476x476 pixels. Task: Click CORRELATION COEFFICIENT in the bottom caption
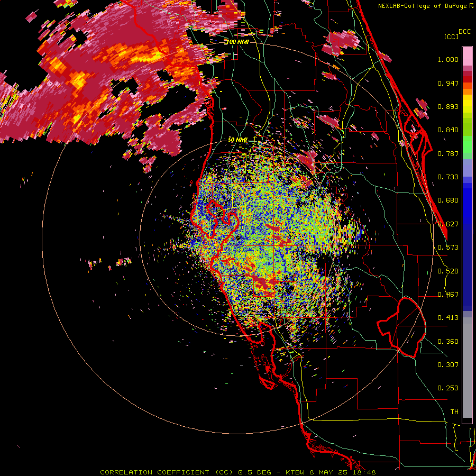[154, 472]
